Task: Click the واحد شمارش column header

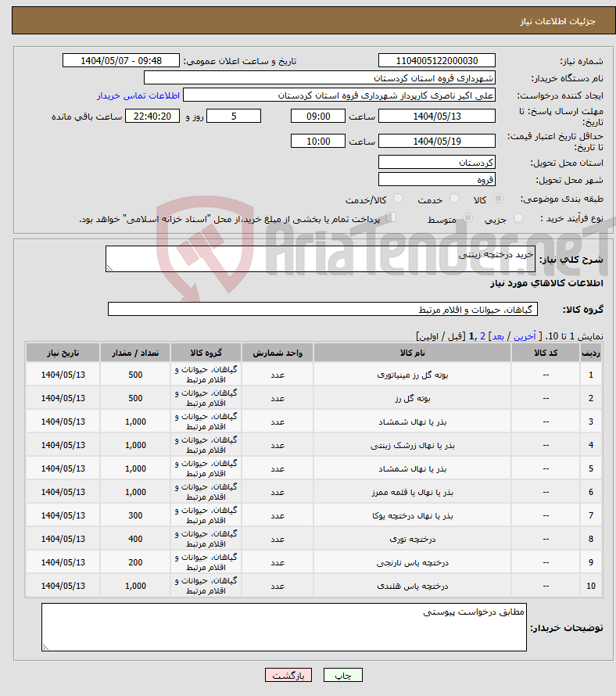Action: (x=278, y=353)
